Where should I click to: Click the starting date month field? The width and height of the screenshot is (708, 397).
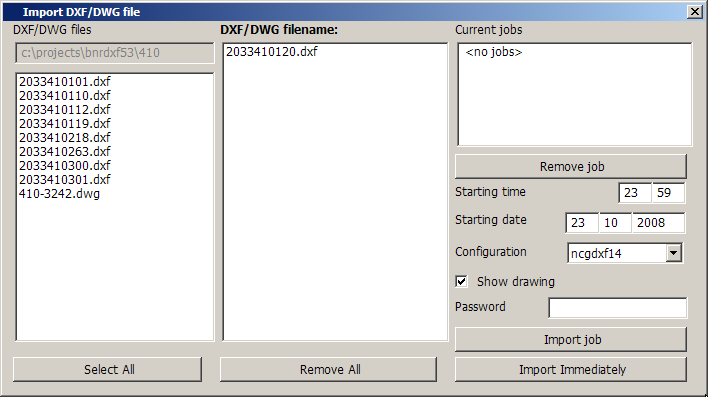(615, 223)
